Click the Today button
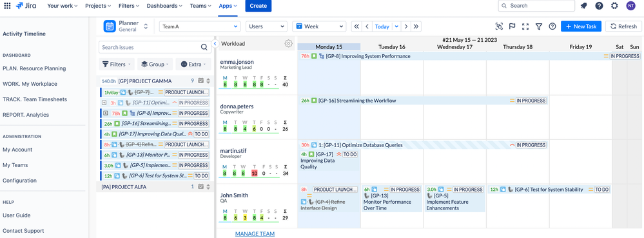644x238 pixels. pos(382,26)
